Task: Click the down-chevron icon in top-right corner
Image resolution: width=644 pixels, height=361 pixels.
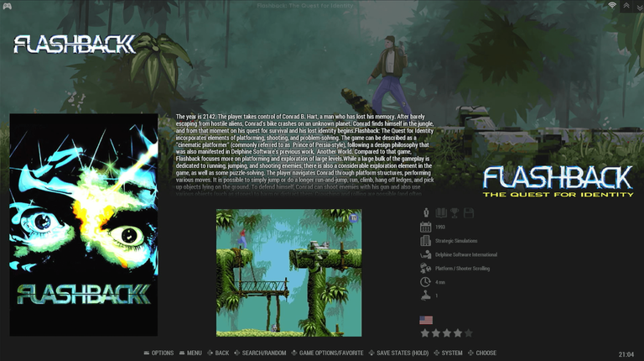Action: coord(640,8)
